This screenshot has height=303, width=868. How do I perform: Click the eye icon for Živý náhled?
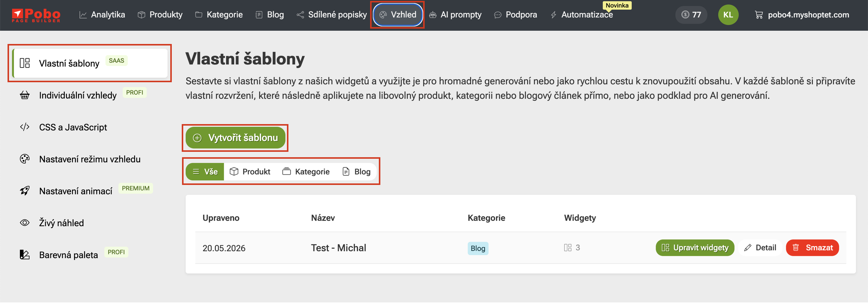click(24, 223)
